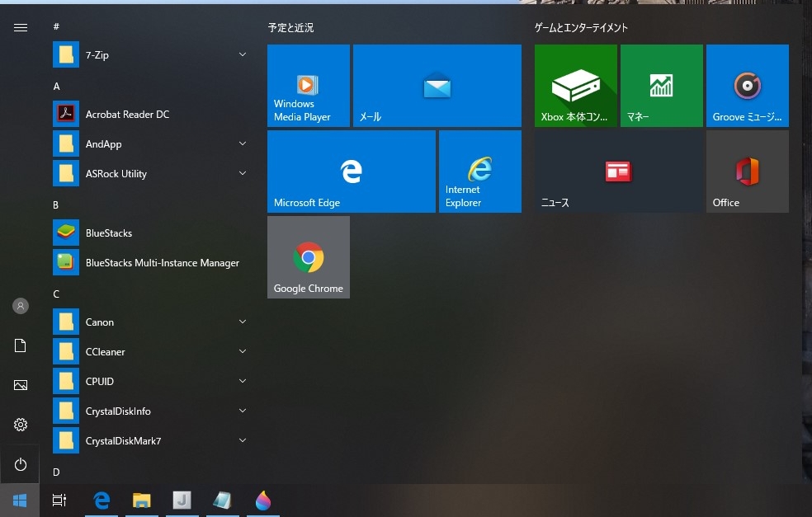This screenshot has height=517, width=812.
Task: Open Edge from the taskbar
Action: 101,501
